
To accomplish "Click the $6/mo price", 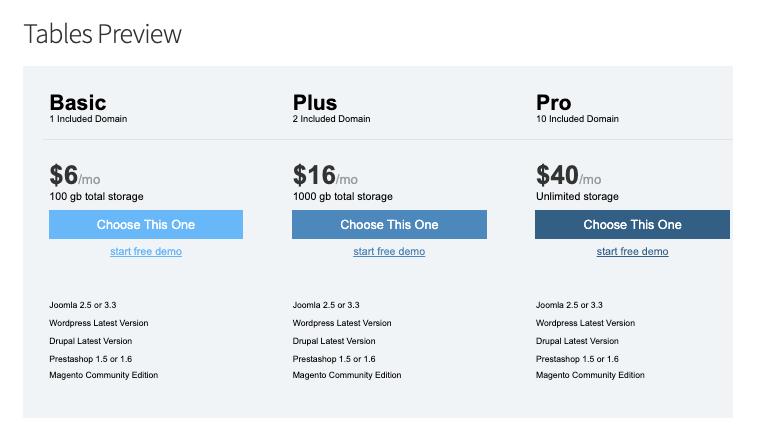I will pyautogui.click(x=75, y=176).
